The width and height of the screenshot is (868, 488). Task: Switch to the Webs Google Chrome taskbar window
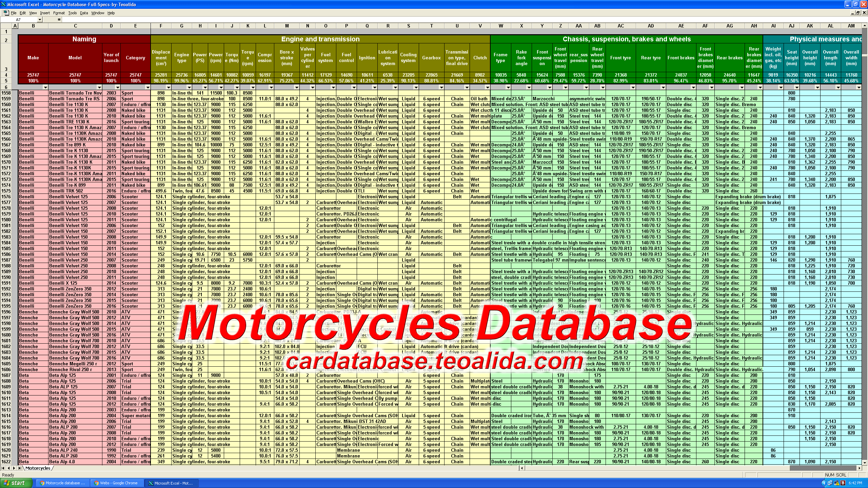(x=118, y=483)
